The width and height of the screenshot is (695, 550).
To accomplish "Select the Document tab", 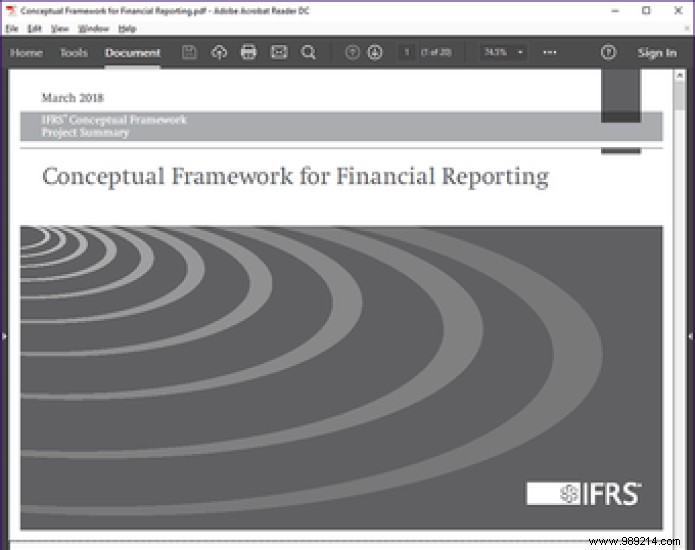I will click(133, 53).
